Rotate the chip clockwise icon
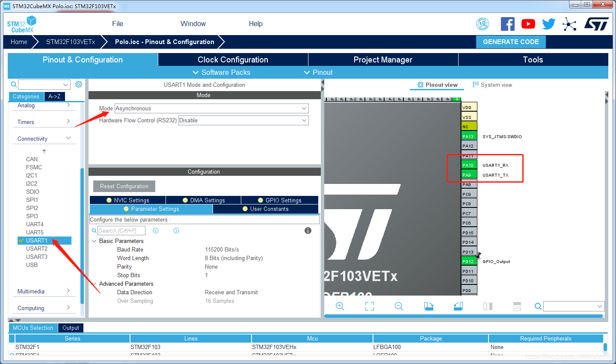 (429, 306)
